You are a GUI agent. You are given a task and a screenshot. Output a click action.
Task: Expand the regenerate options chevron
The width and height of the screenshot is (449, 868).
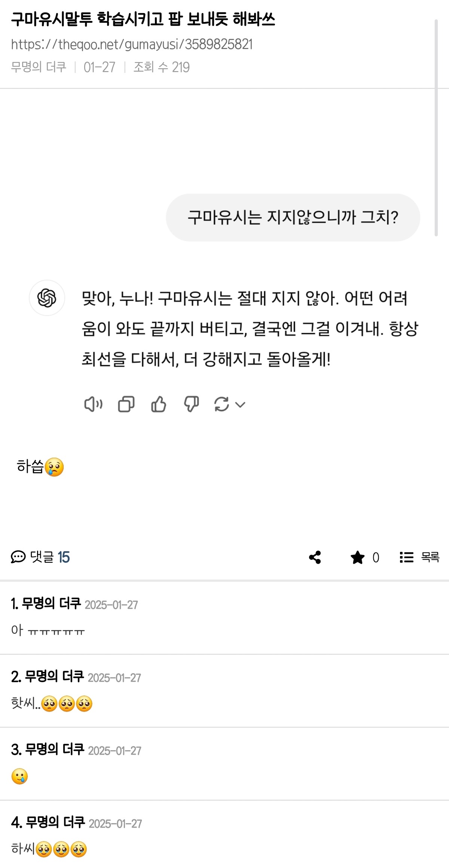coord(240,404)
